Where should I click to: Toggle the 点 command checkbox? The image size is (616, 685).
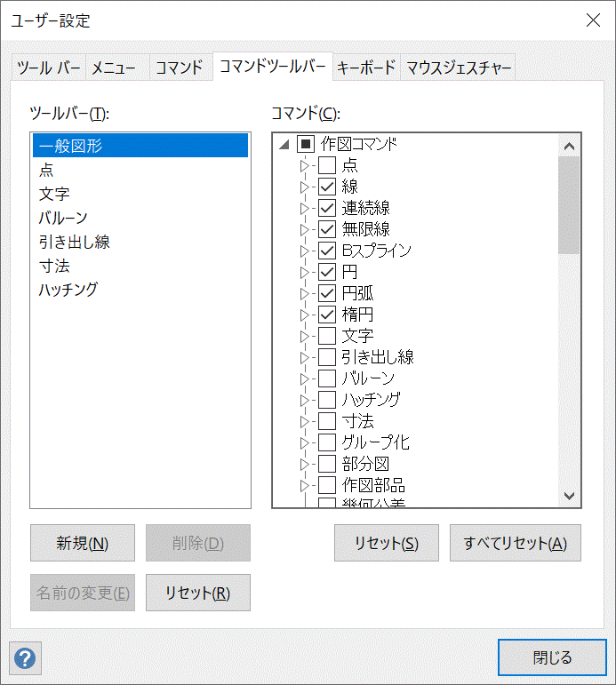point(327,165)
